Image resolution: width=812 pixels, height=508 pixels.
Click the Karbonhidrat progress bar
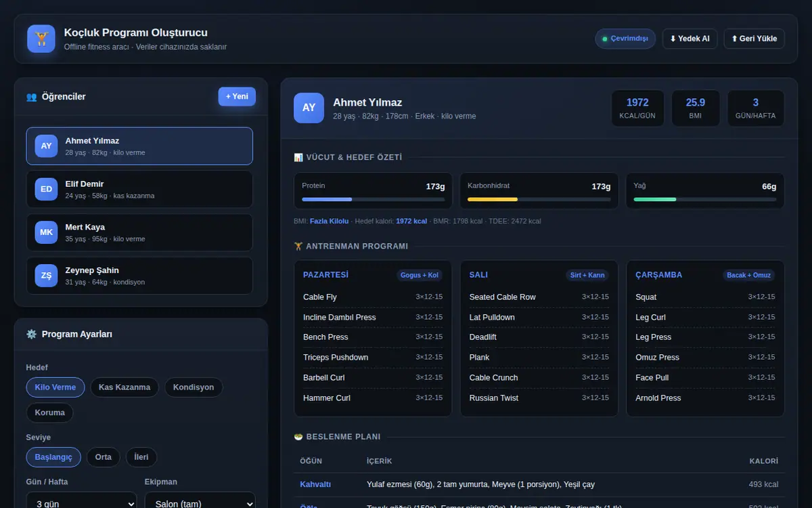coord(539,199)
